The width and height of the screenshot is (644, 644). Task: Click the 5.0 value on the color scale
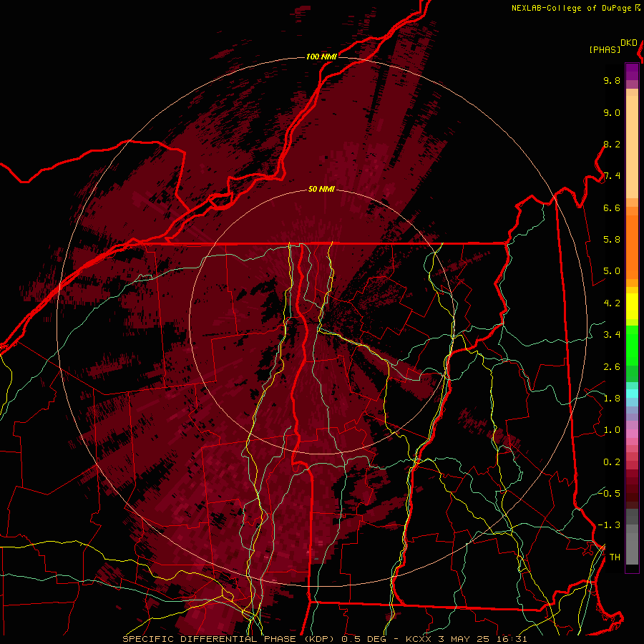pyautogui.click(x=612, y=271)
